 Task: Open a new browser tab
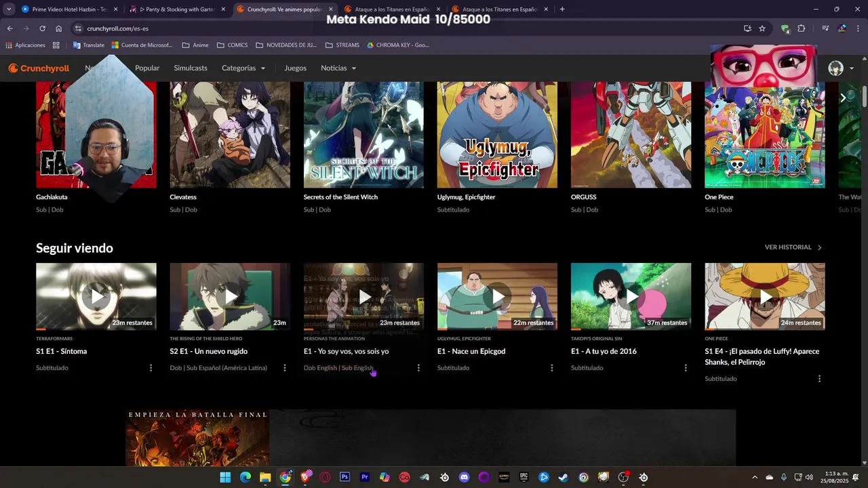click(562, 9)
